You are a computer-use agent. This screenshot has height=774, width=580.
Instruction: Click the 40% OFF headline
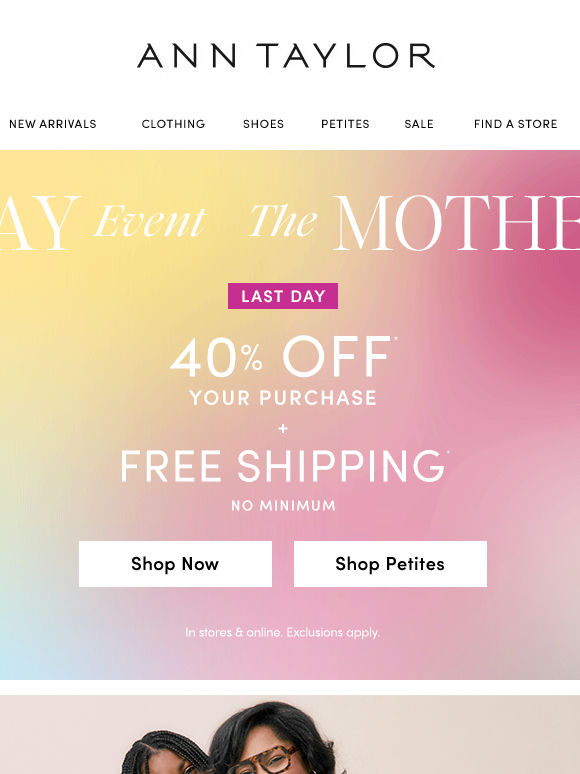[283, 357]
